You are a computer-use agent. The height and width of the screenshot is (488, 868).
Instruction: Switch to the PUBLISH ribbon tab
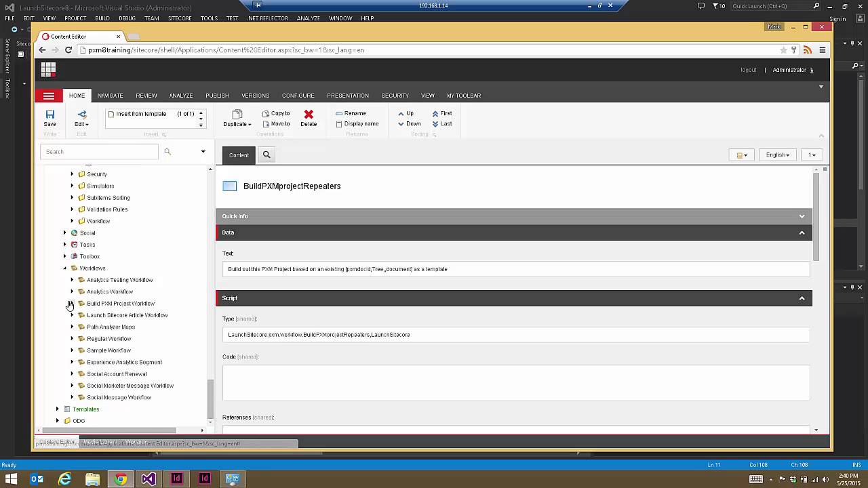coord(217,96)
